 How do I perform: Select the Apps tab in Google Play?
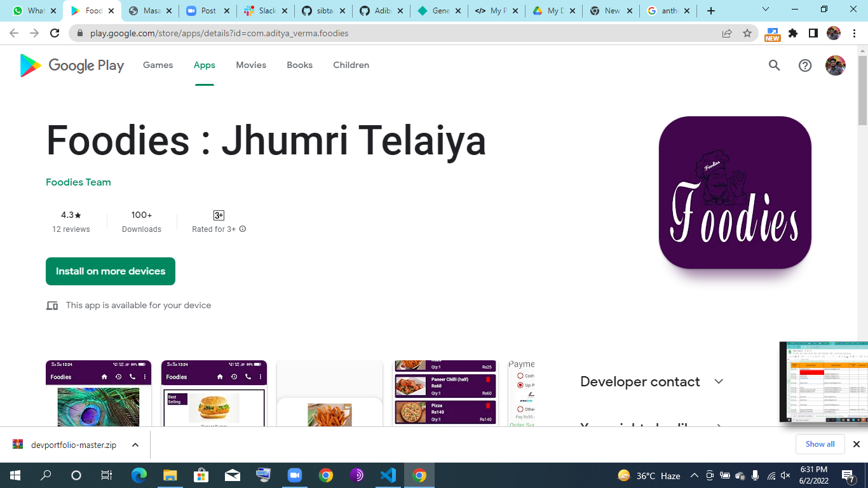205,65
